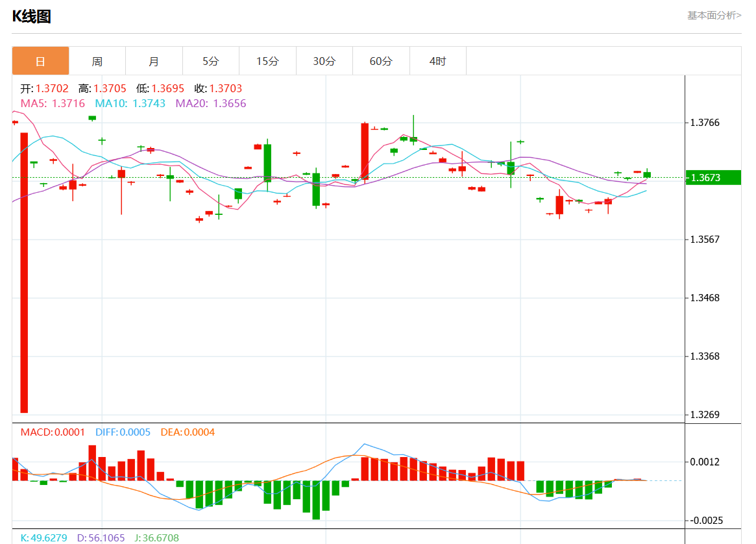Click the MA20: 1.3656 indicator value
Screen dimensions: 756x544
[211, 103]
